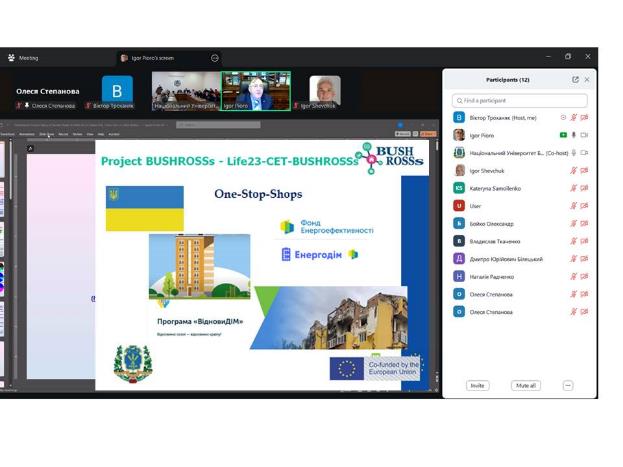Select User participant row
Screen dimensions: 623x467
coord(520,205)
